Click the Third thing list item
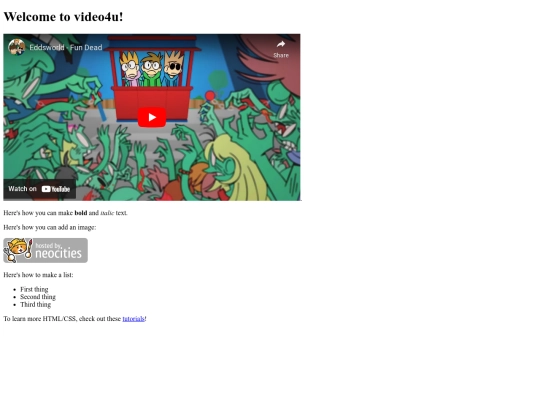The height and width of the screenshot is (405, 540). coord(35,304)
